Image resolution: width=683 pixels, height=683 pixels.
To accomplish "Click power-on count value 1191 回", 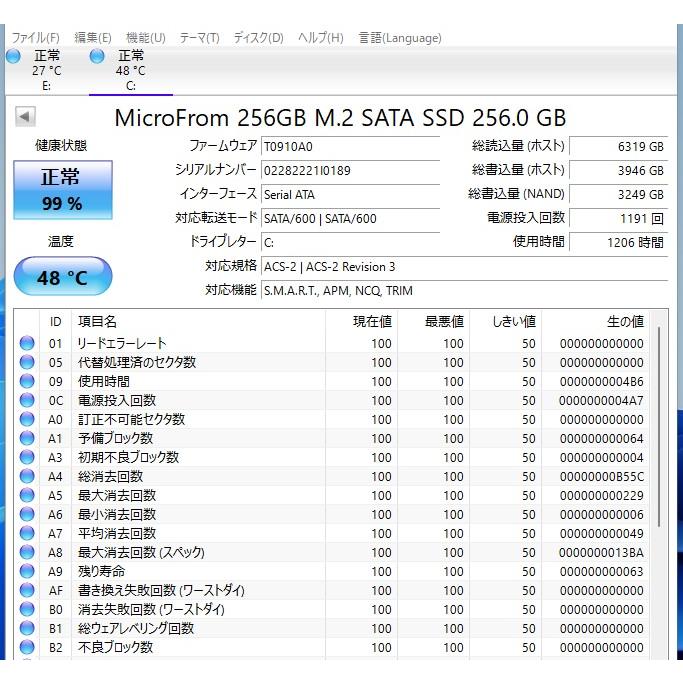I will pos(619,218).
